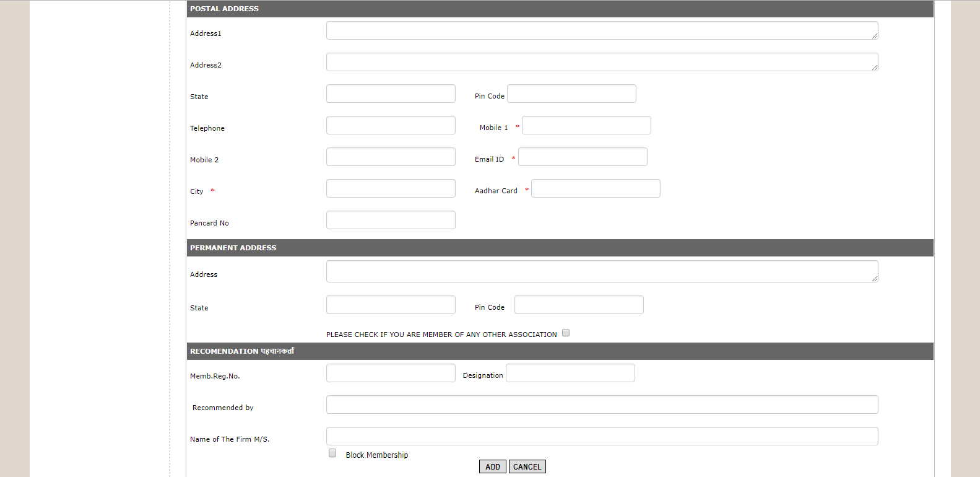Click the permanent Address text area
Image resolution: width=980 pixels, height=477 pixels.
point(602,271)
